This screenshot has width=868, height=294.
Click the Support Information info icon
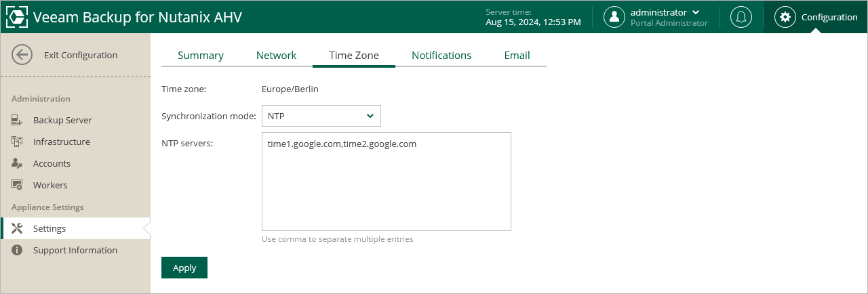click(18, 251)
